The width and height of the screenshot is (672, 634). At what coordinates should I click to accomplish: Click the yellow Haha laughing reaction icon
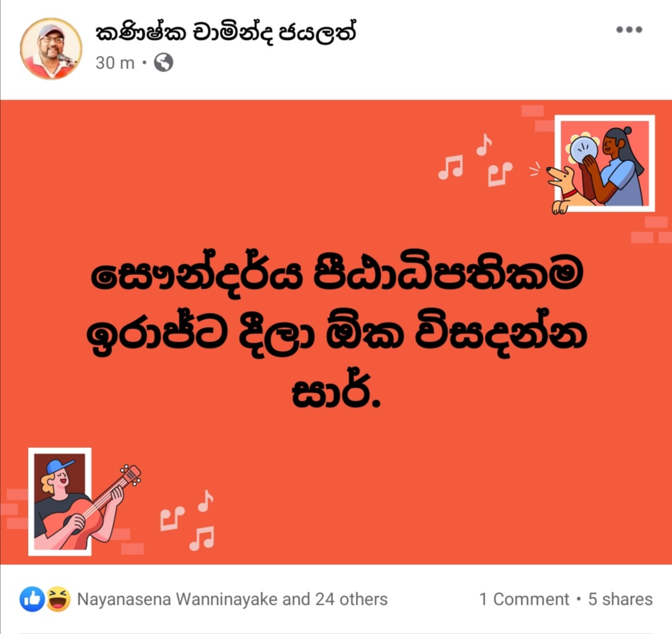pos(58,599)
